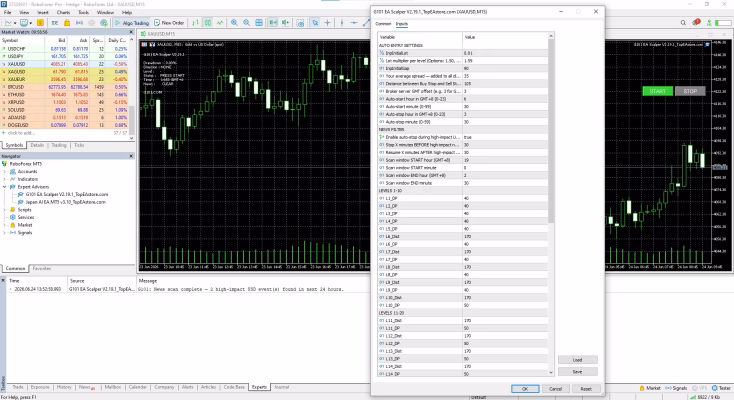Toggle chart shift icon

(x=286, y=22)
